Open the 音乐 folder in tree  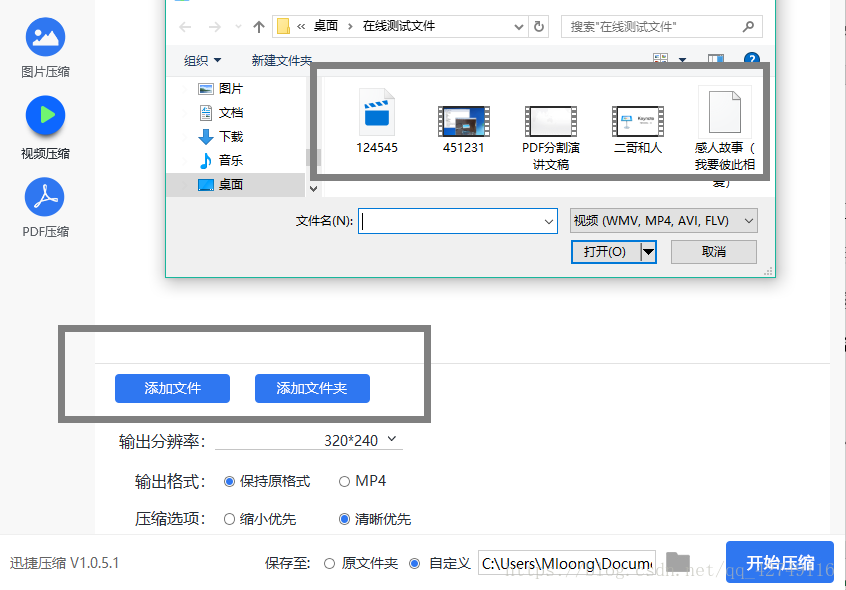[x=221, y=160]
